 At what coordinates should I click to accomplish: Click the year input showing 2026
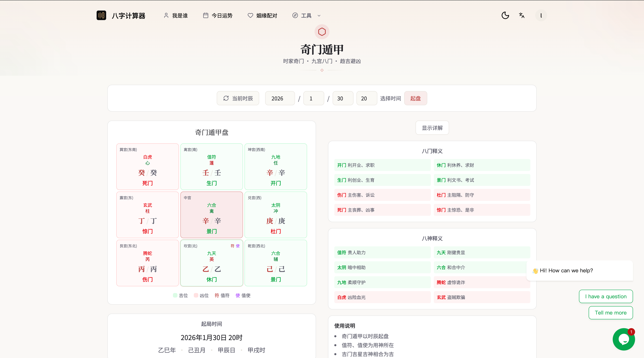pyautogui.click(x=280, y=98)
